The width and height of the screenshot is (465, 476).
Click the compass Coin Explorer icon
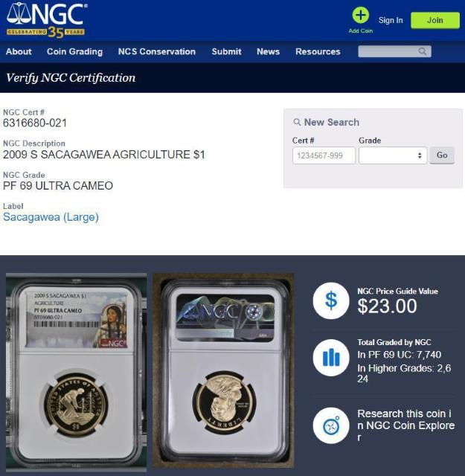[331, 425]
